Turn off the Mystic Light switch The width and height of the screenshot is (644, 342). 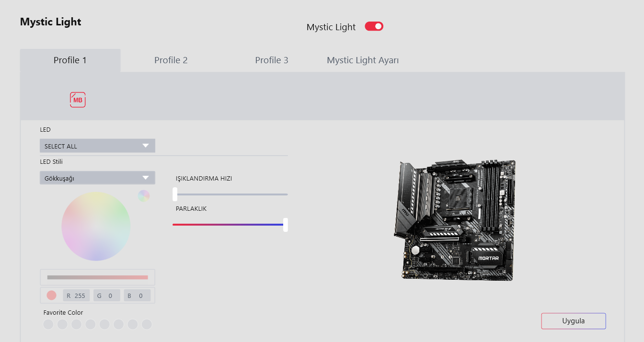(x=374, y=26)
